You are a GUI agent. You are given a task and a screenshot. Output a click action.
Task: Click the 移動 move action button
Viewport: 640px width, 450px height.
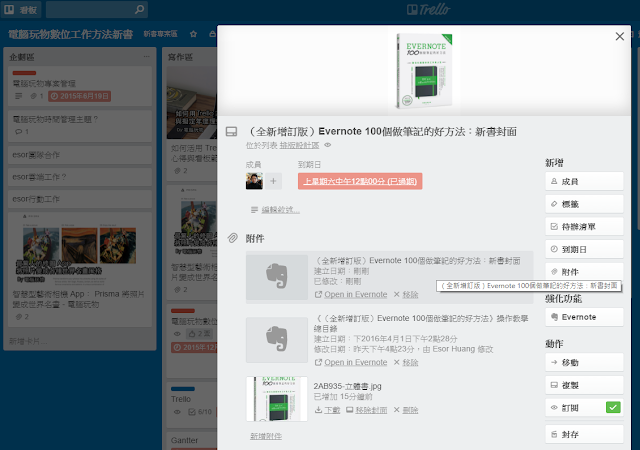click(584, 362)
